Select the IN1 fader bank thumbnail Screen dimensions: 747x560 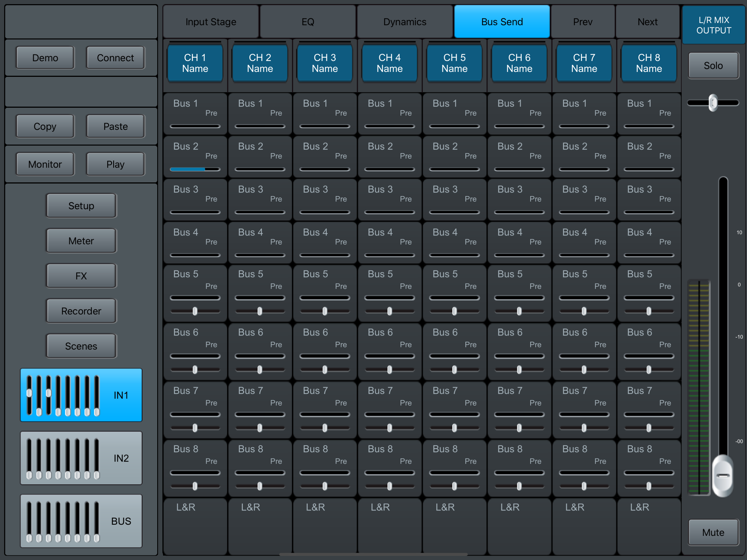(x=81, y=395)
